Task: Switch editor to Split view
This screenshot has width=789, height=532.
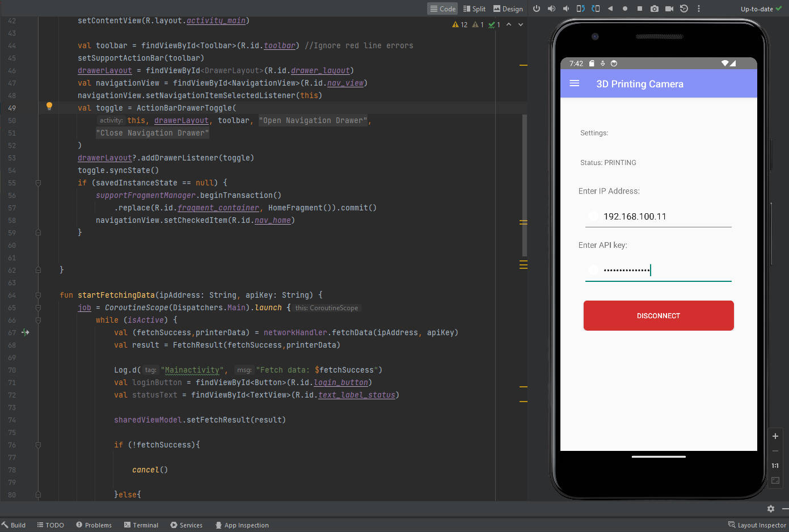Action: pyautogui.click(x=474, y=9)
